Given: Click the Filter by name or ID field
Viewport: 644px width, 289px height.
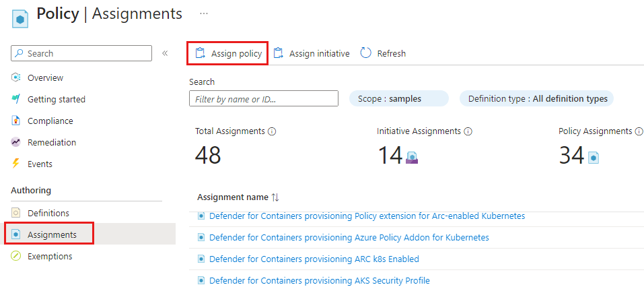Looking at the screenshot, I should pyautogui.click(x=263, y=99).
